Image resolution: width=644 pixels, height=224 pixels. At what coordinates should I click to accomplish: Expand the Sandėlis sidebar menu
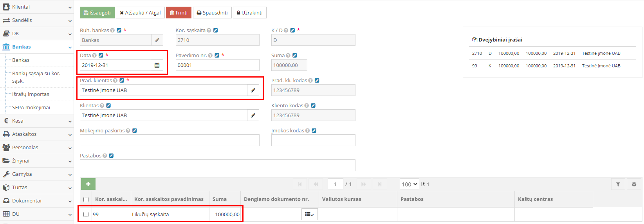click(36, 20)
